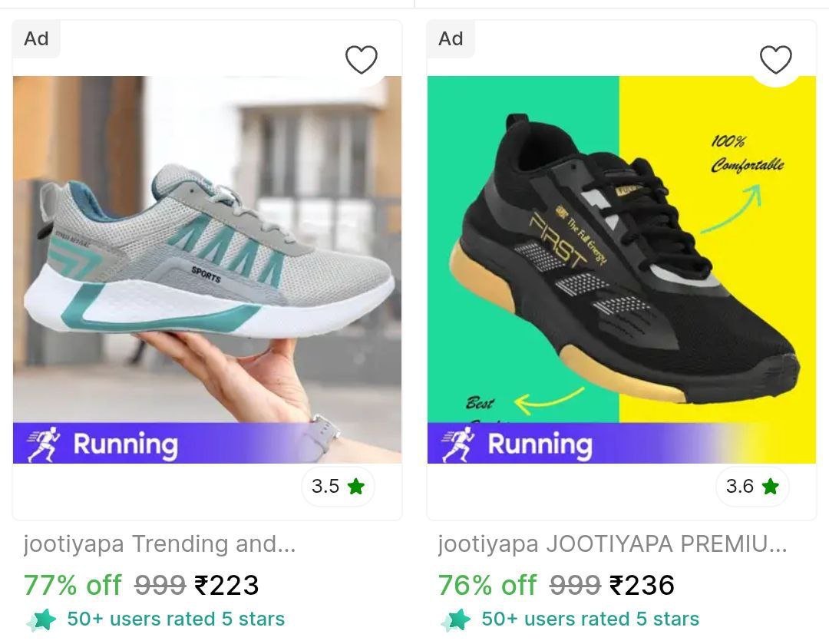Click the 3.5 star rating badge
Viewport: 829px width, 644px height.
pos(338,487)
